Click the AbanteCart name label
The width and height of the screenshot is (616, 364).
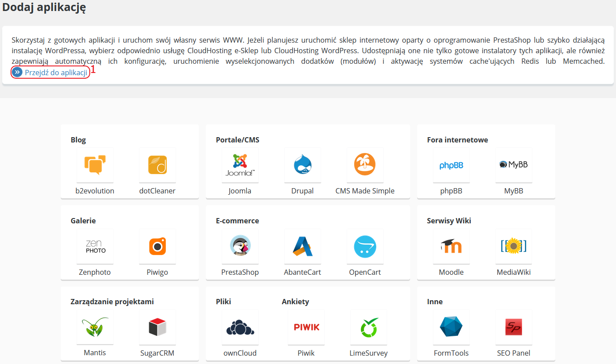pos(303,272)
